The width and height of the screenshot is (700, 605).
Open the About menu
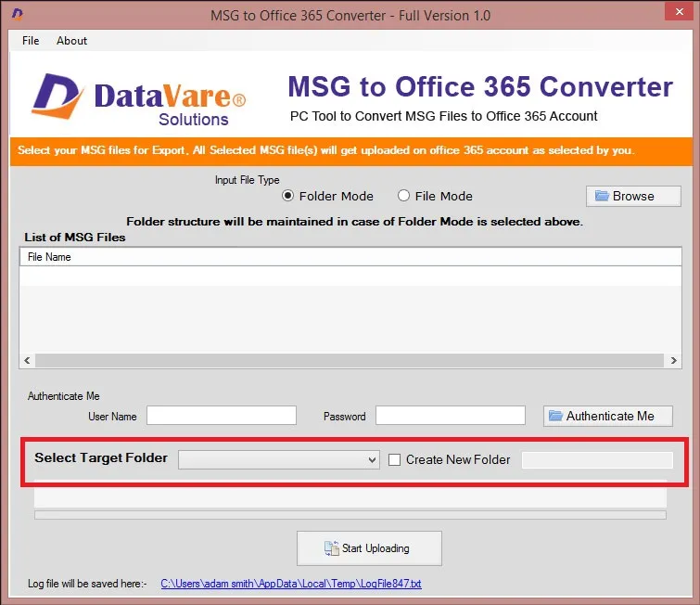(71, 41)
